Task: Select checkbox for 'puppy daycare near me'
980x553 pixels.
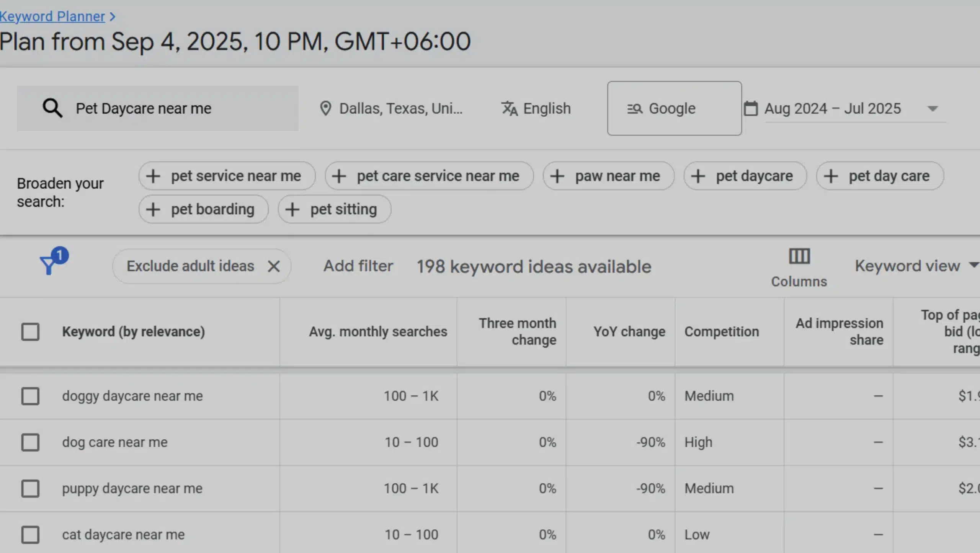Action: [30, 489]
